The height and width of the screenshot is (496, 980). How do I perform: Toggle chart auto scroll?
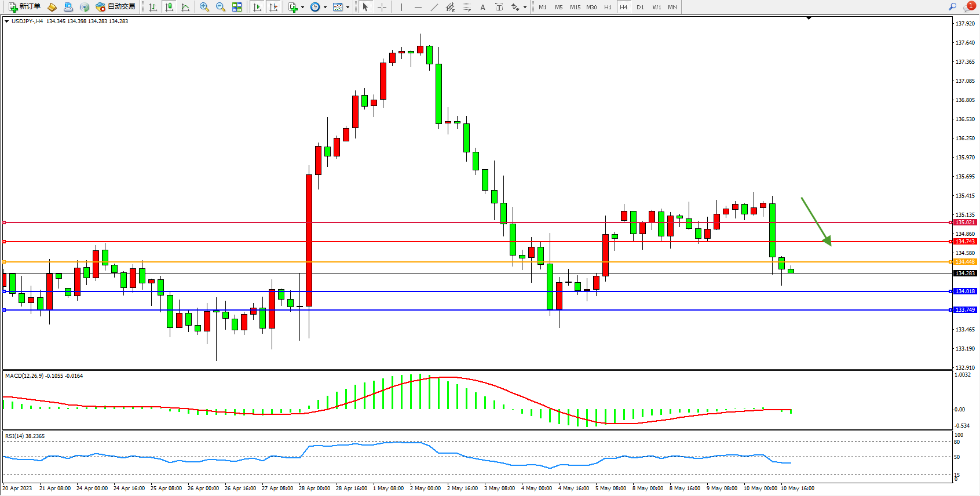pos(258,7)
